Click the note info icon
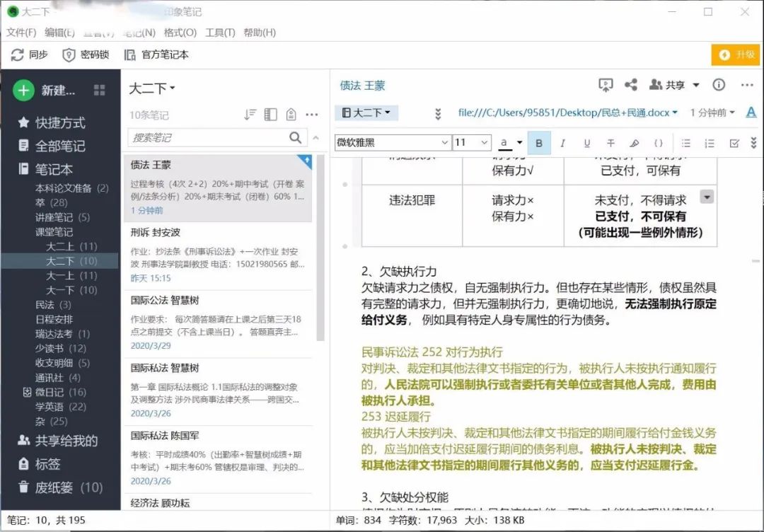Image resolution: width=764 pixels, height=532 pixels. pyautogui.click(x=719, y=85)
